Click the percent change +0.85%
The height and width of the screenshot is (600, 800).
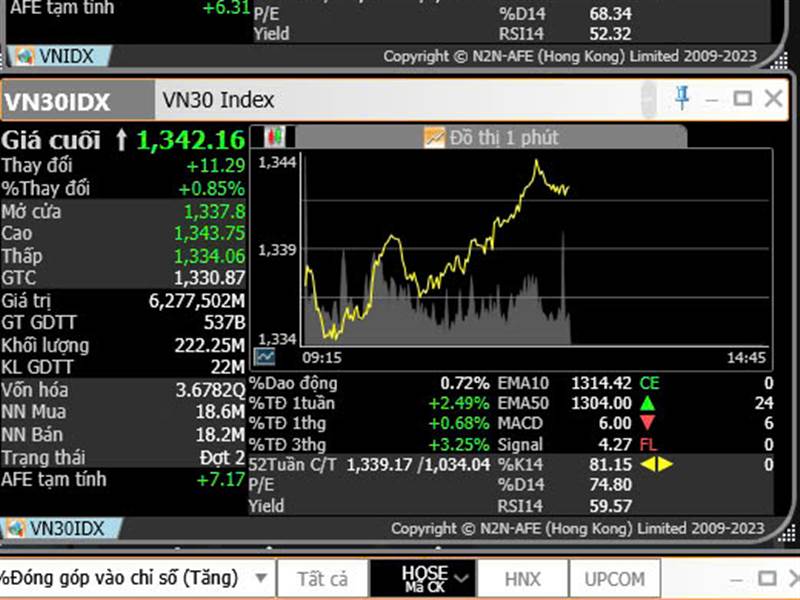coord(212,189)
